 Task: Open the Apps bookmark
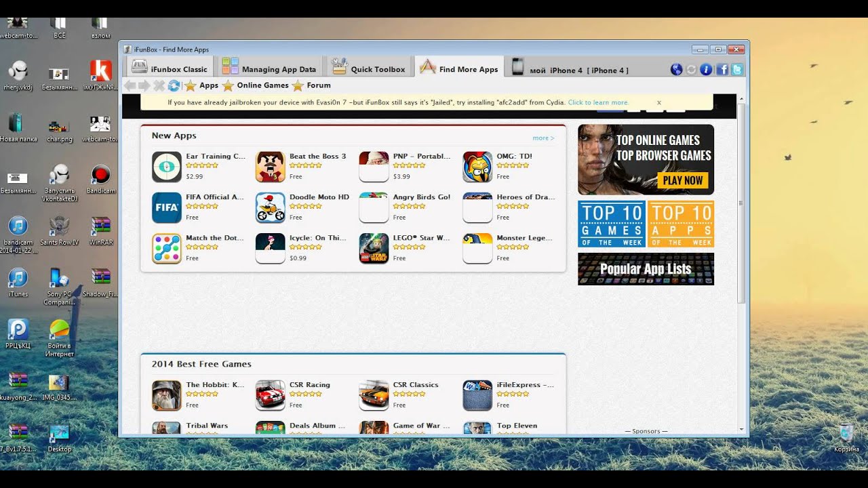tap(201, 85)
